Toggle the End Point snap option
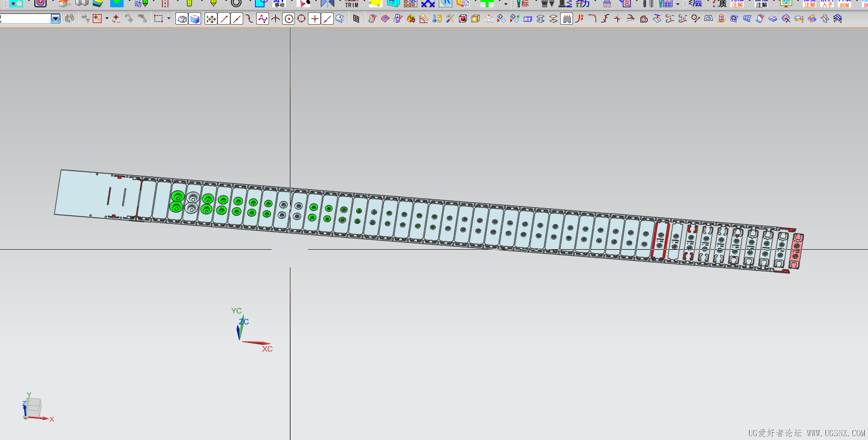This screenshot has height=440, width=868. [224, 19]
